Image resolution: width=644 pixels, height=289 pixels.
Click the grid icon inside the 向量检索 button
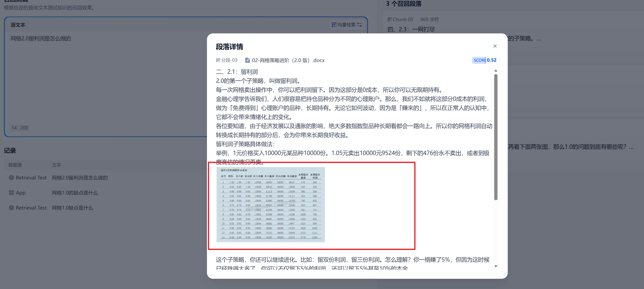334,25
